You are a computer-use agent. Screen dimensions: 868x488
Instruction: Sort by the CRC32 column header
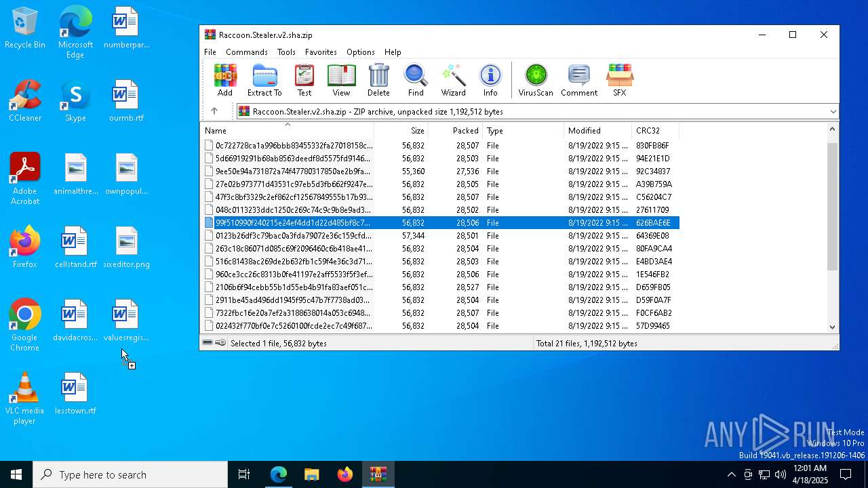tap(655, 130)
